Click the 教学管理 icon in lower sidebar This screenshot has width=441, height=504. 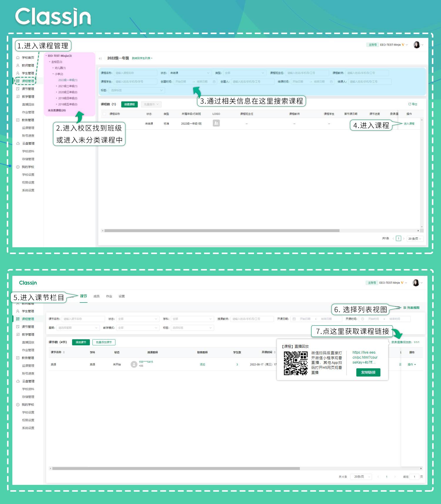pos(18,335)
